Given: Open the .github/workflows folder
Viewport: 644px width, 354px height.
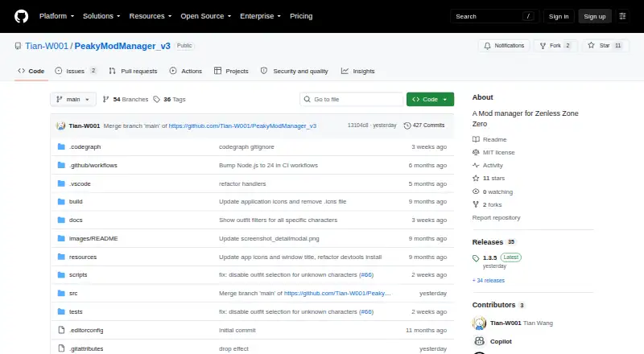Looking at the screenshot, I should tap(93, 165).
